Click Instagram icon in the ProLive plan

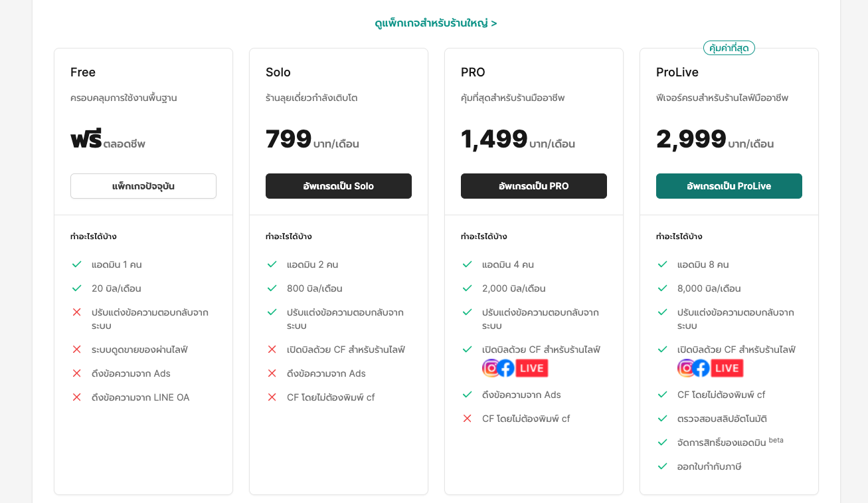[x=687, y=368]
